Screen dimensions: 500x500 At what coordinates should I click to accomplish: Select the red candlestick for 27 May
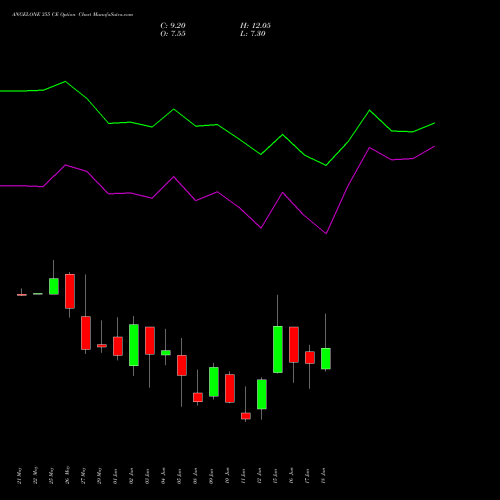point(86,333)
